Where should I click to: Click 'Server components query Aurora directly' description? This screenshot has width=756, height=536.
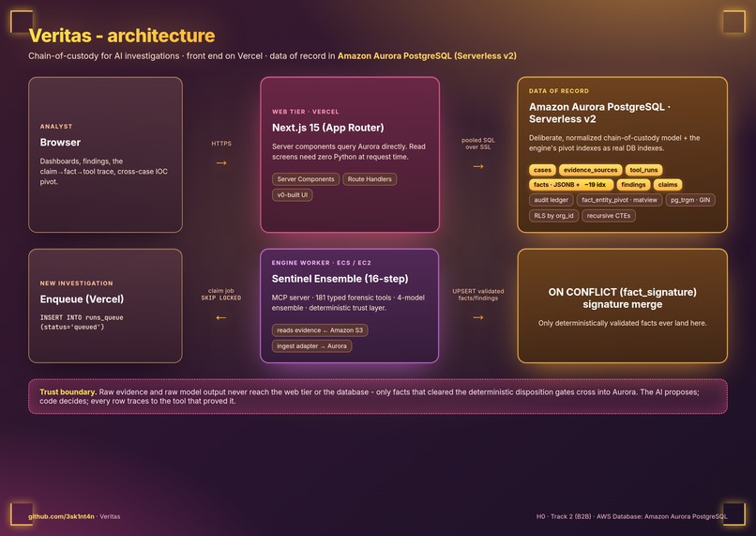349,151
